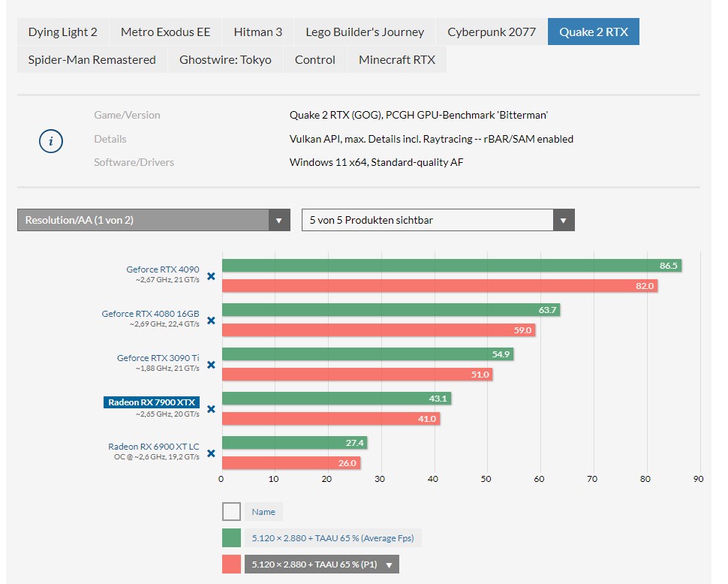Click the Details label
This screenshot has width=728, height=584.
(x=110, y=139)
